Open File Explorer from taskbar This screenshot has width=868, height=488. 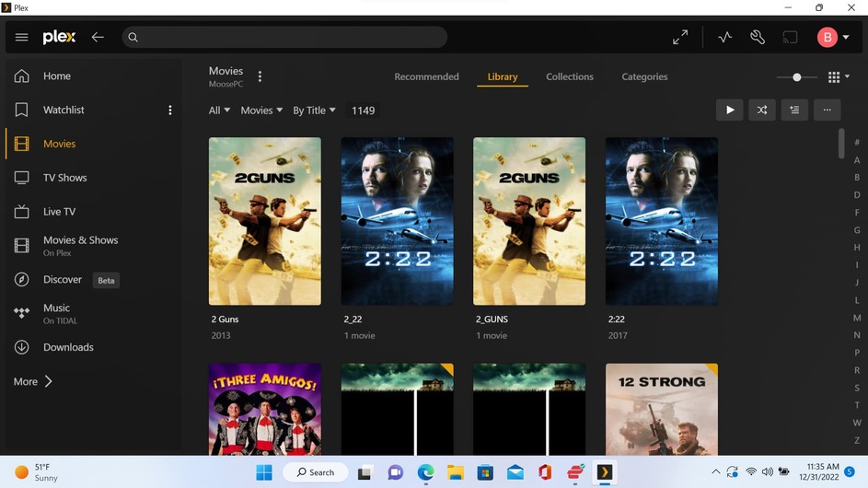tap(455, 472)
